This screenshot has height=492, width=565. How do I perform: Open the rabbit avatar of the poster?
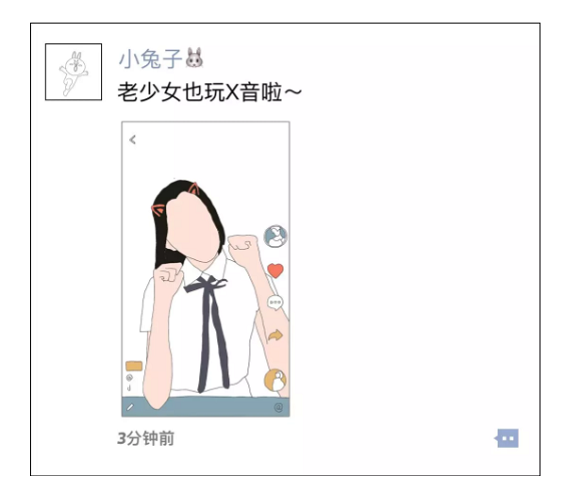click(74, 72)
